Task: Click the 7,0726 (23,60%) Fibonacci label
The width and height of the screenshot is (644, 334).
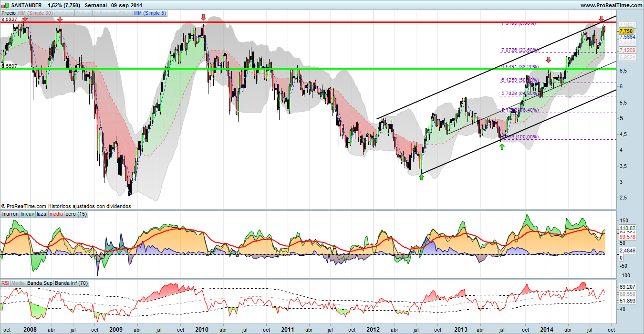Action: (x=519, y=50)
